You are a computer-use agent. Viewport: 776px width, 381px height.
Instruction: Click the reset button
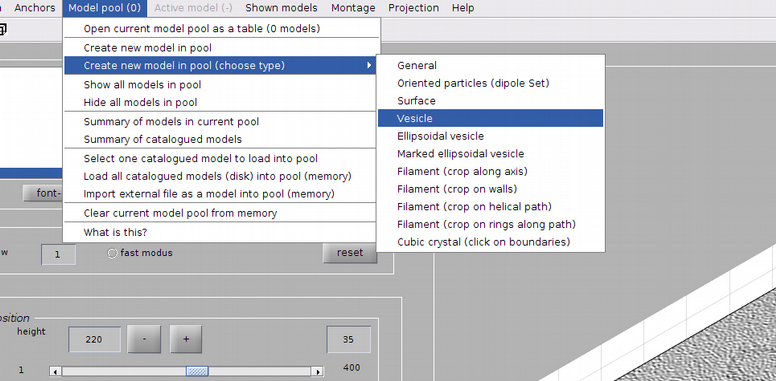coord(350,253)
